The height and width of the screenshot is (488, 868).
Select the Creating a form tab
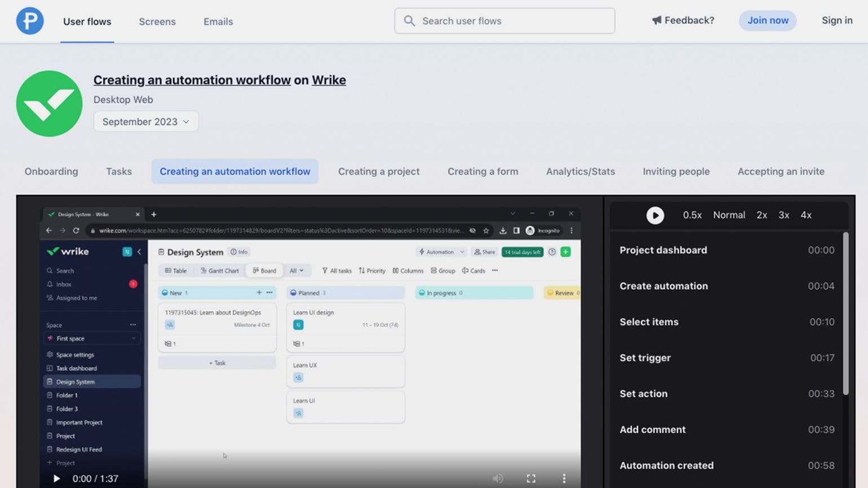point(483,171)
